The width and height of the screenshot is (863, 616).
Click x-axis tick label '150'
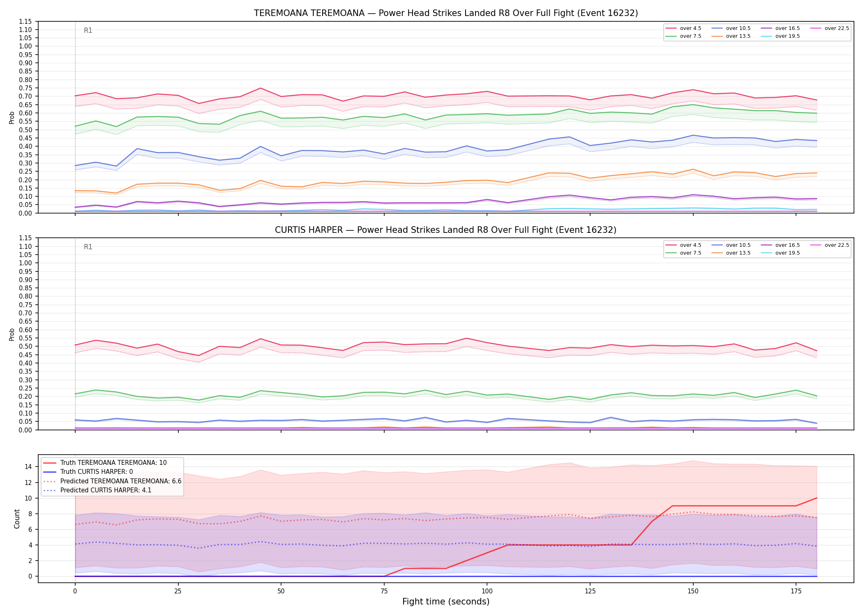pyautogui.click(x=693, y=591)
